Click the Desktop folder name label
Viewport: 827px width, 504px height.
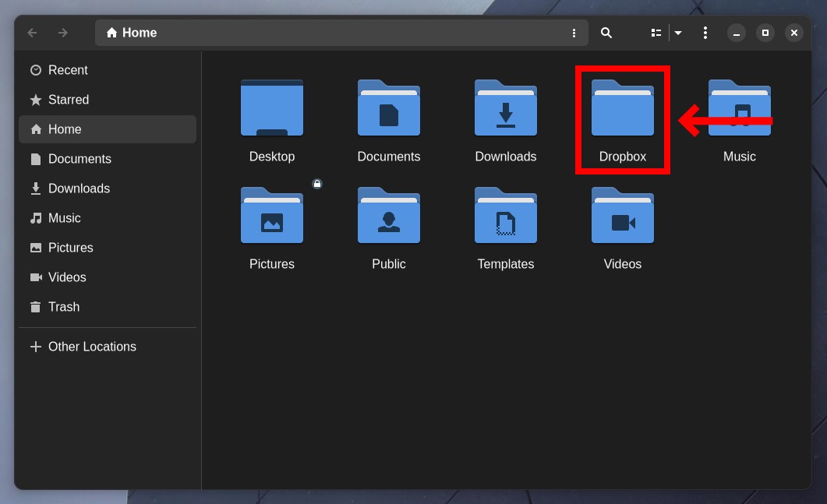pyautogui.click(x=271, y=157)
